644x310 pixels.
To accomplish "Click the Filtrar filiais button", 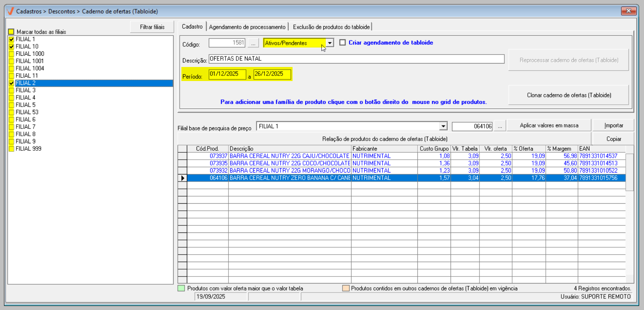I will pyautogui.click(x=152, y=27).
